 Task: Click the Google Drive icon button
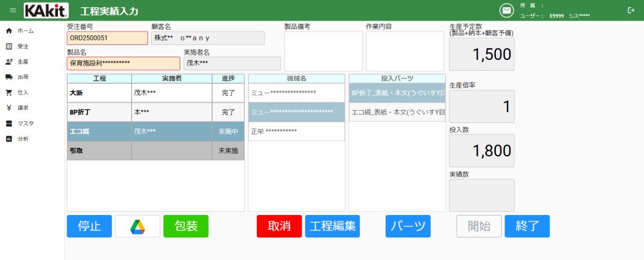coord(137,226)
